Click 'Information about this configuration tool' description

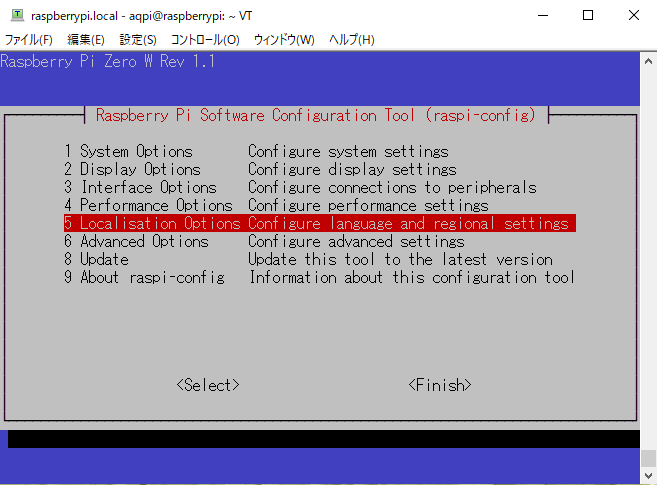412,277
